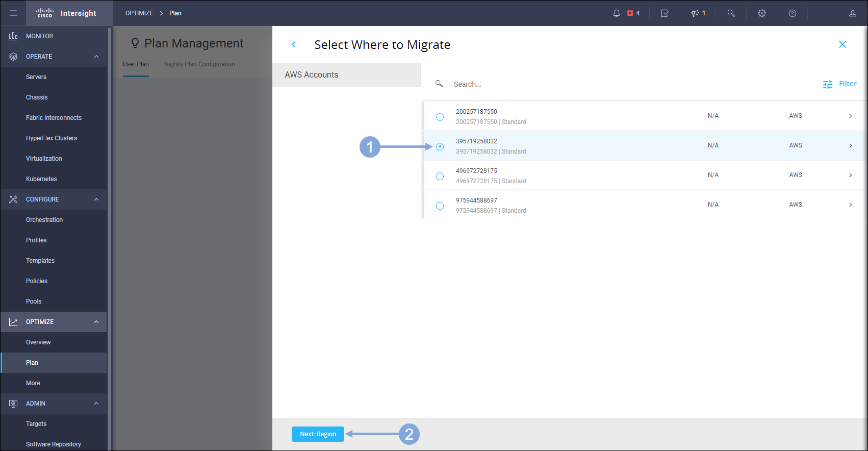Click the filter sliders icon

click(828, 84)
